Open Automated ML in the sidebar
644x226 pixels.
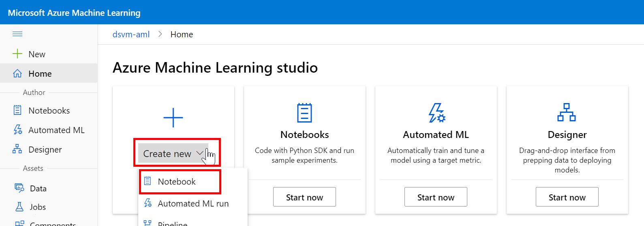[49, 130]
